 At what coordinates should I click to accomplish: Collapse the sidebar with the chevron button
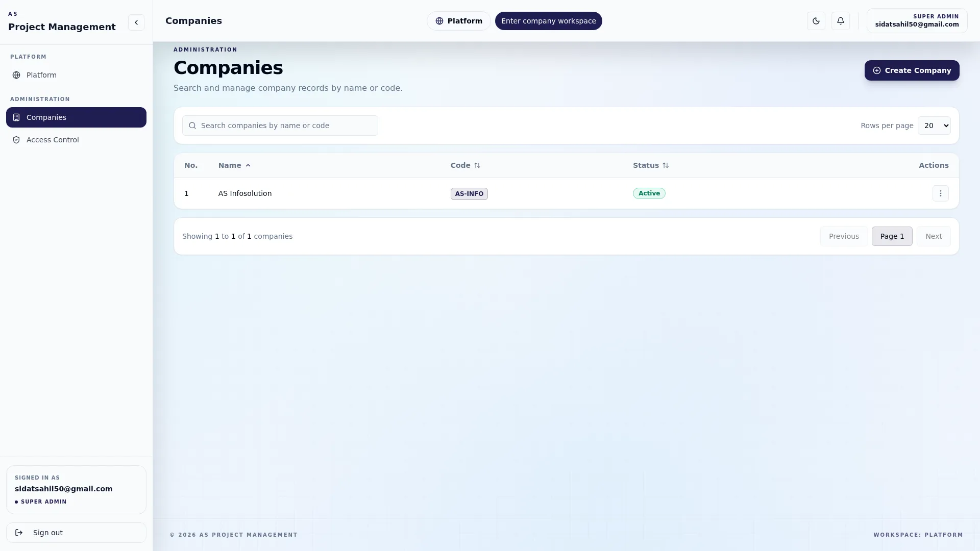click(x=136, y=22)
